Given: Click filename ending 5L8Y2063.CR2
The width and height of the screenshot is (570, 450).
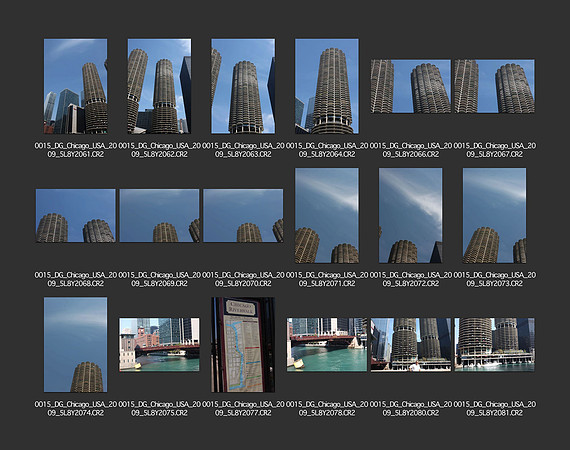Looking at the screenshot, I should point(243,150).
